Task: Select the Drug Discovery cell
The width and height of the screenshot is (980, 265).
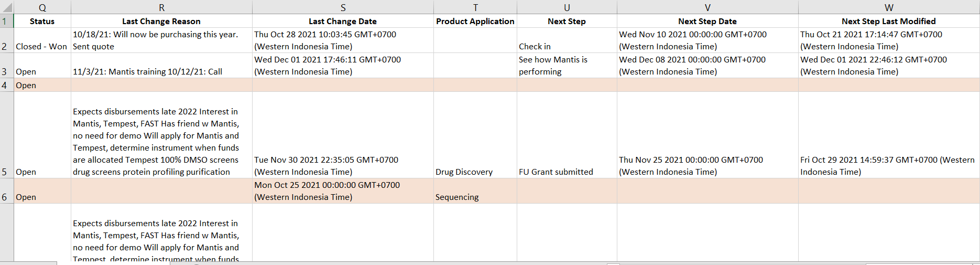Action: (x=475, y=135)
